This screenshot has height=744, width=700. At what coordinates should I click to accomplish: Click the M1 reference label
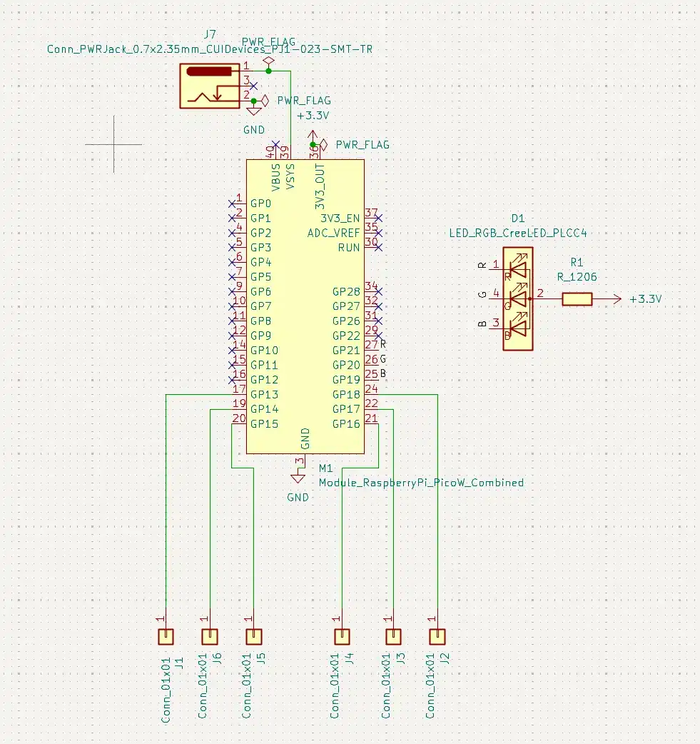[x=326, y=468]
